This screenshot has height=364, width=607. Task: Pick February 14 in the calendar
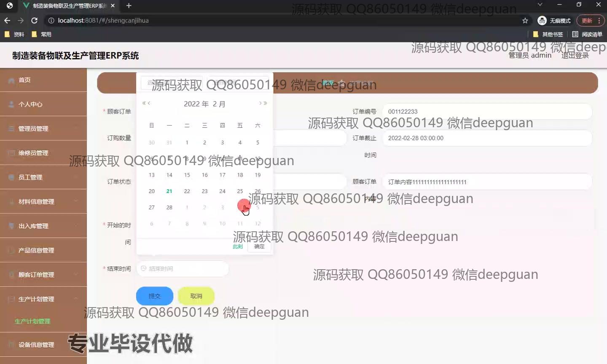(x=169, y=175)
